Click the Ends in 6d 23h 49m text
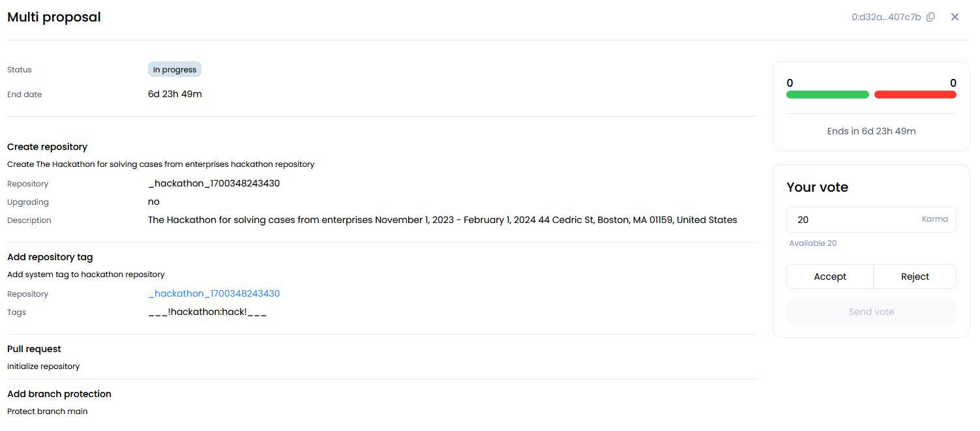Image resolution: width=980 pixels, height=431 pixels. coord(871,131)
